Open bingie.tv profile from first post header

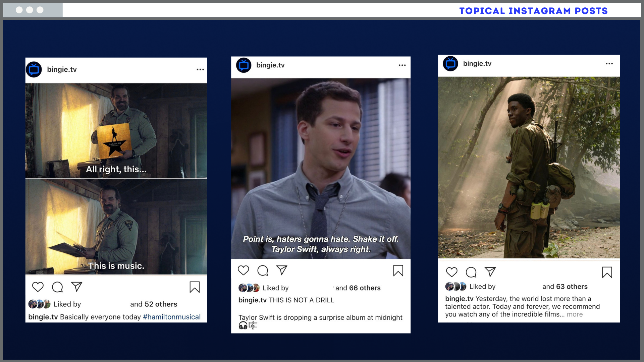(62, 69)
